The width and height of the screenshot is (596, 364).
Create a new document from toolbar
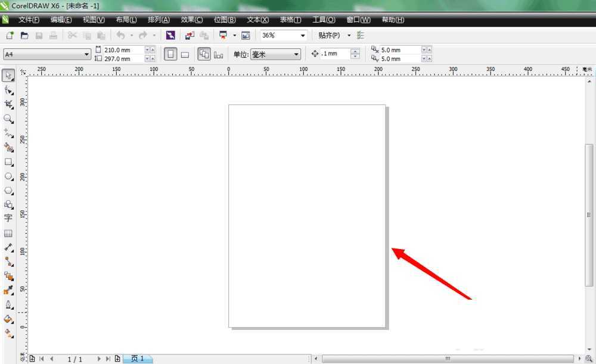point(10,35)
